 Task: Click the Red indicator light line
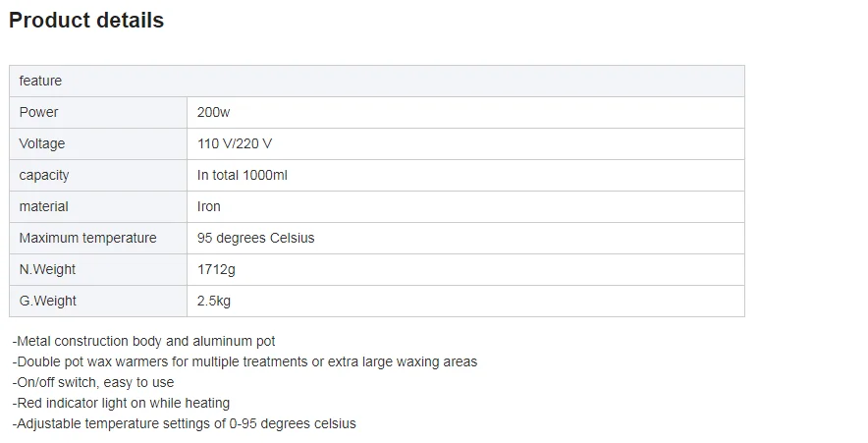[122, 403]
